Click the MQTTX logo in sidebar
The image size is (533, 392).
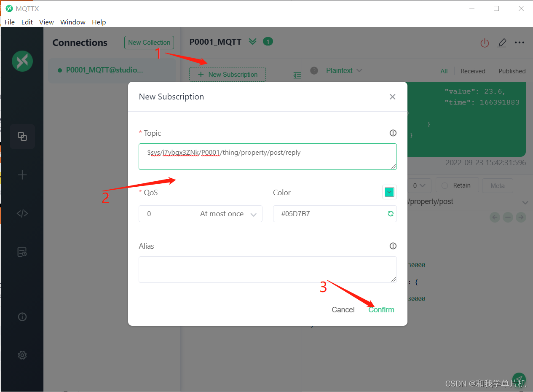point(22,62)
